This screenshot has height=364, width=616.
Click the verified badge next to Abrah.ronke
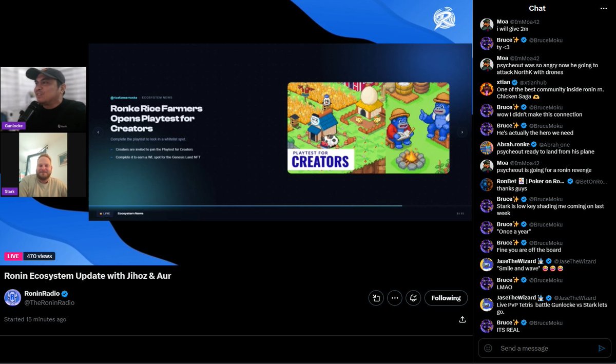(534, 145)
